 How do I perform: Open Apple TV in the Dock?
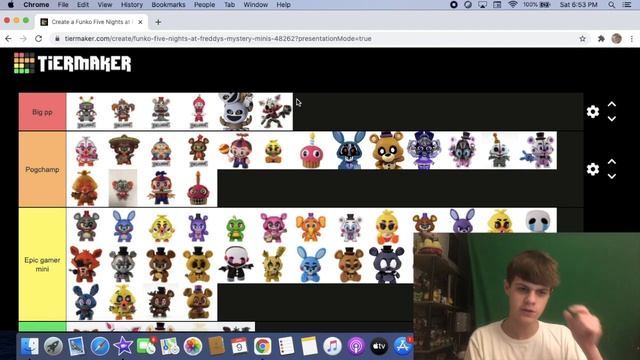[379, 346]
